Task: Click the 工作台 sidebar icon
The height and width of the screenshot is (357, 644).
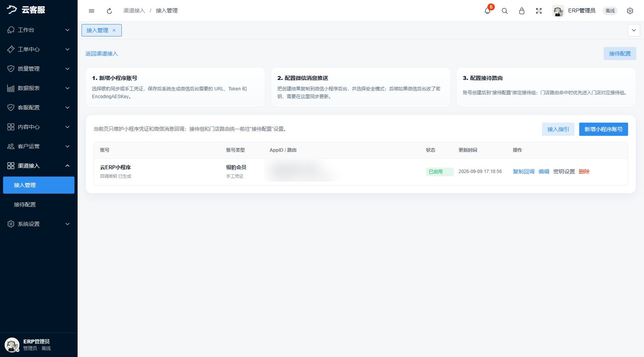Action: click(x=11, y=30)
